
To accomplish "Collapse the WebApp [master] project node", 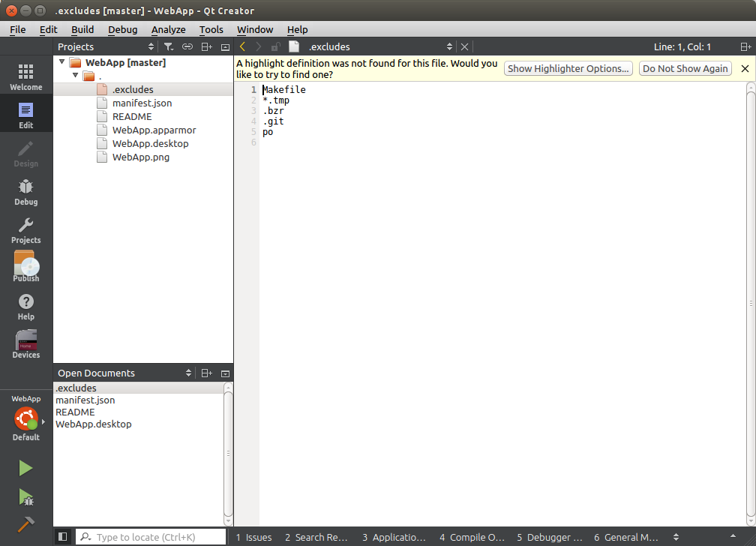I will pyautogui.click(x=61, y=61).
